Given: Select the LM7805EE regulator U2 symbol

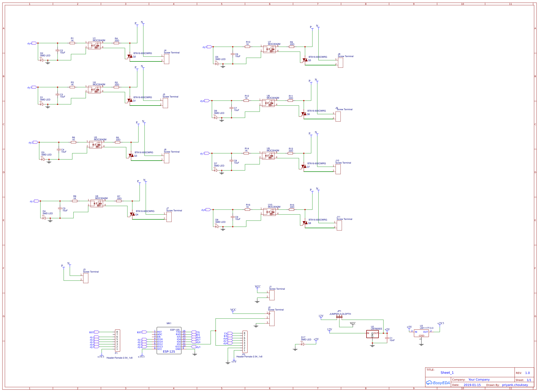Looking at the screenshot, I should point(372,334).
